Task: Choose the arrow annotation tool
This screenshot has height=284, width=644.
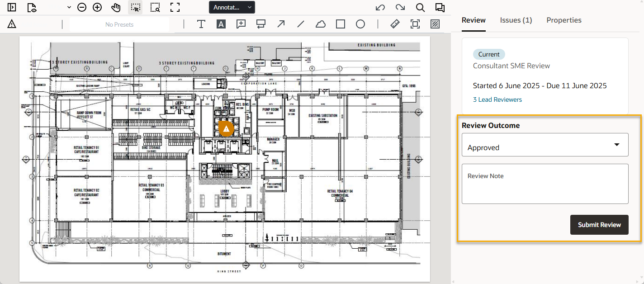Action: [281, 24]
